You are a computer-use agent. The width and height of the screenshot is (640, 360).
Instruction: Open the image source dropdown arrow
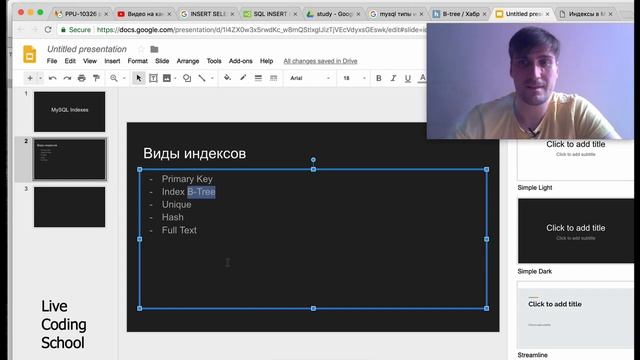point(175,78)
